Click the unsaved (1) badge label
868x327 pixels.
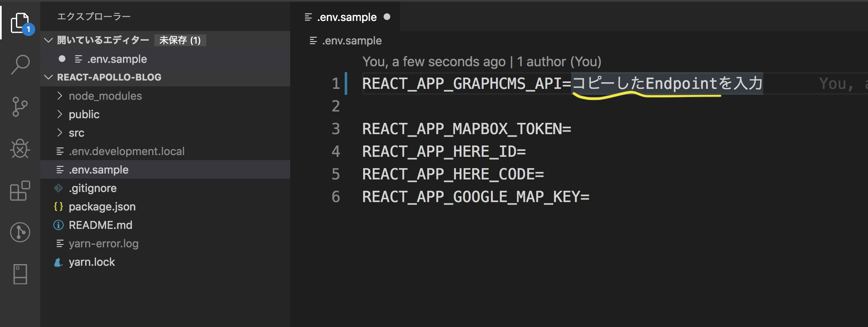tap(180, 40)
